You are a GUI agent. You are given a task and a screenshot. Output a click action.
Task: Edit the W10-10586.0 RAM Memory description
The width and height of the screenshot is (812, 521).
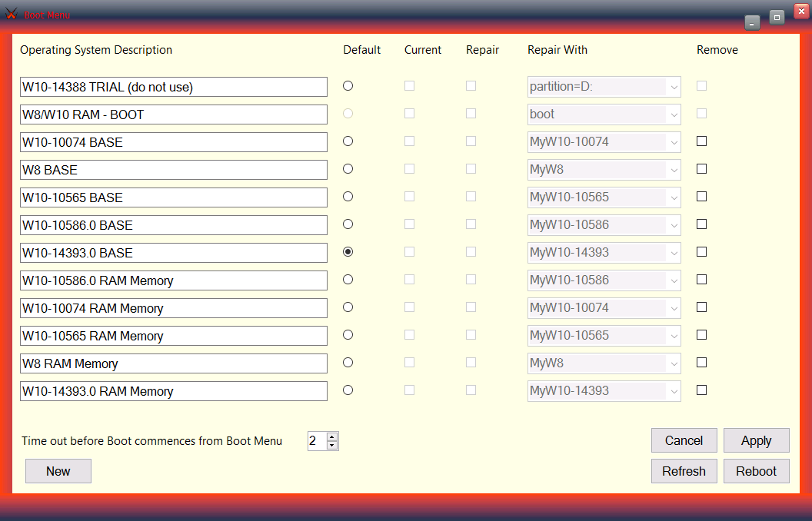pyautogui.click(x=174, y=280)
